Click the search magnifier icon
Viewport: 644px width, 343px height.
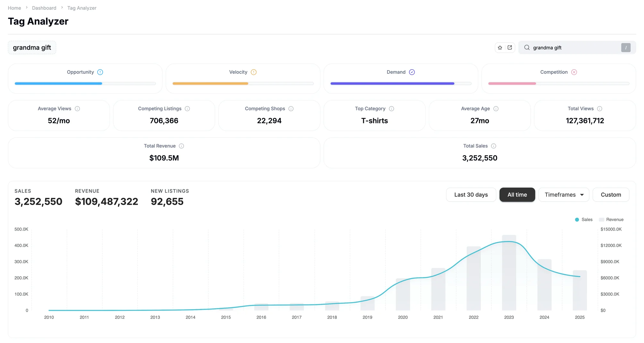point(527,48)
